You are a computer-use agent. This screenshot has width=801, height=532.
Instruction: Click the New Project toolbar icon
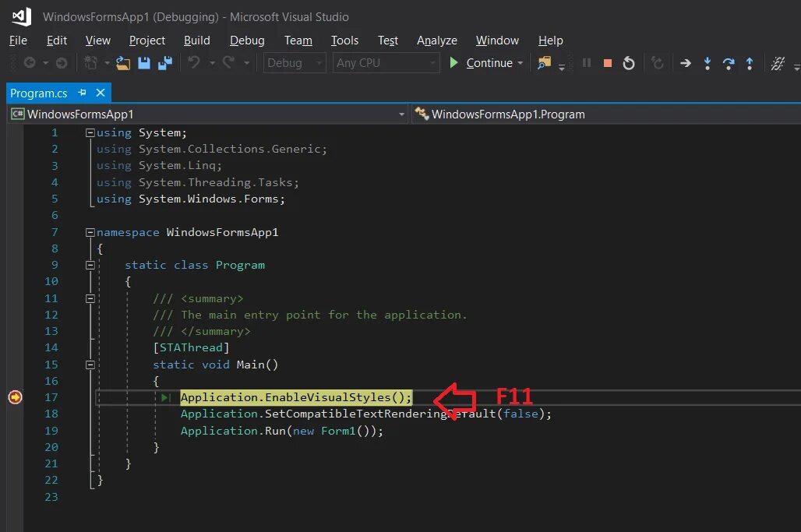tap(90, 63)
